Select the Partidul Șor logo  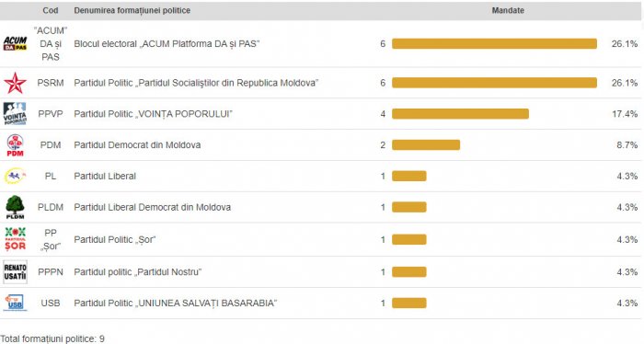(16, 239)
